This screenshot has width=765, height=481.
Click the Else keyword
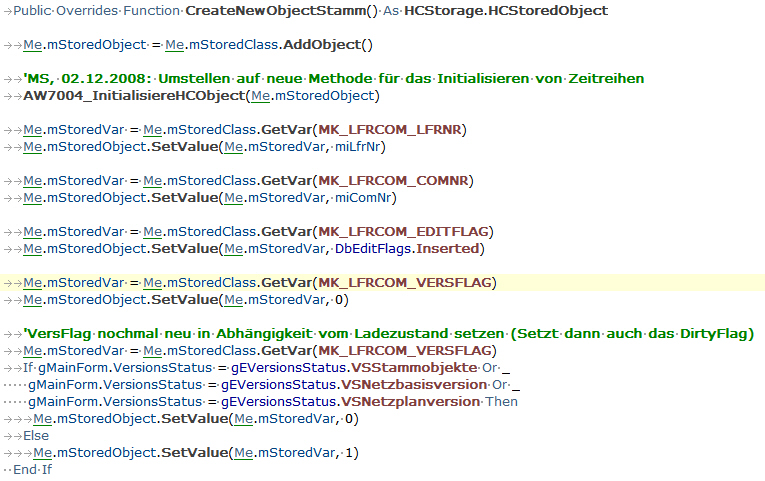coord(36,436)
